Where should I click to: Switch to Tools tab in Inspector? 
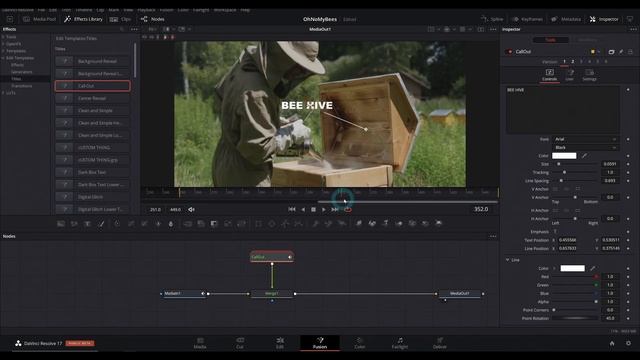pyautogui.click(x=551, y=40)
